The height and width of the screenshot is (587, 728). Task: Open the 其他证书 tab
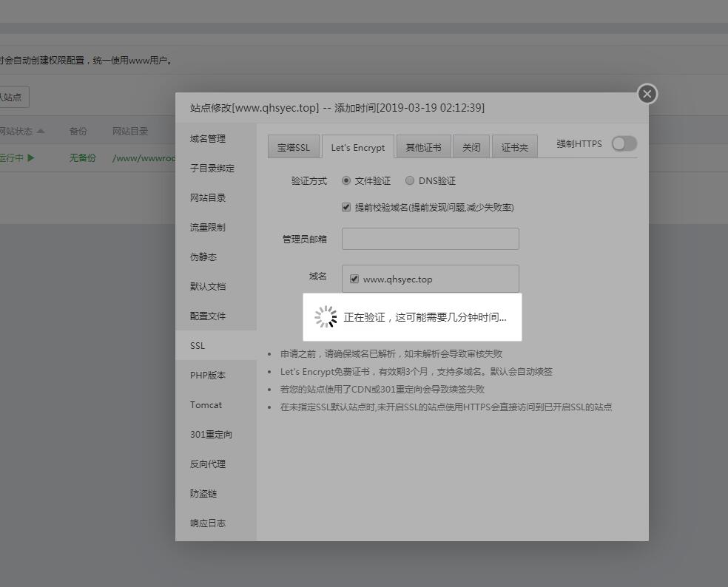pos(423,147)
